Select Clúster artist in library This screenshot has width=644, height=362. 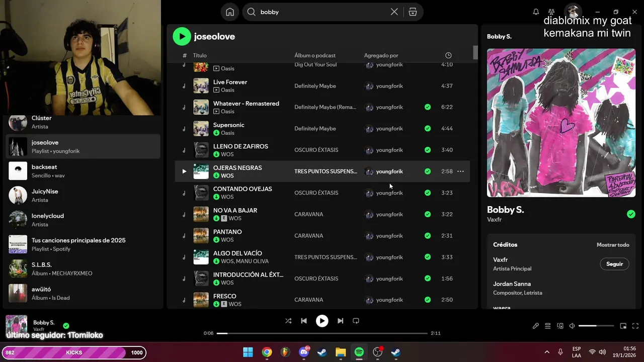(x=84, y=122)
